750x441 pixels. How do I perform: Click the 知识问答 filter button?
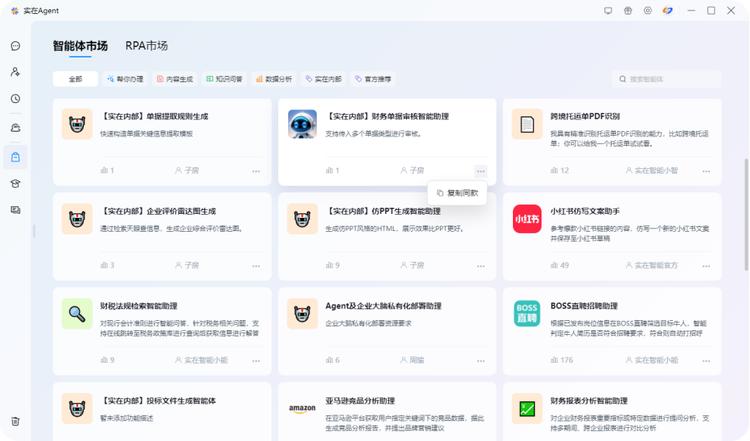pyautogui.click(x=224, y=78)
